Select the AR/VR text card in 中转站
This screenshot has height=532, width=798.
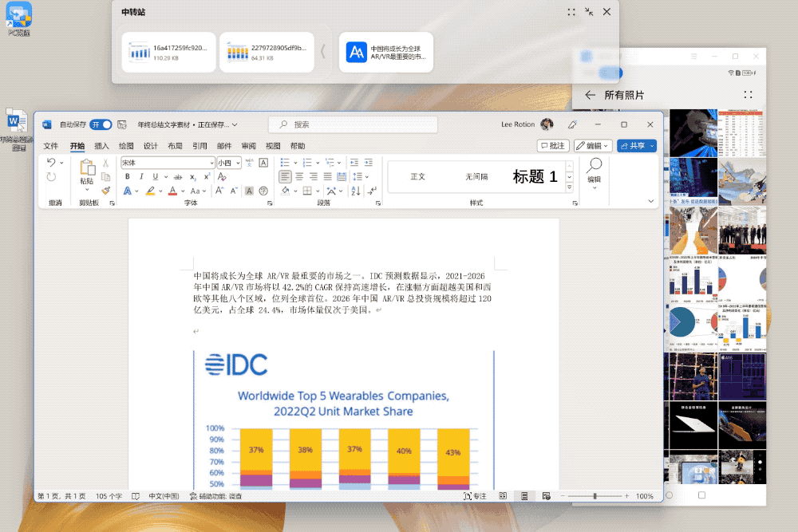tap(386, 53)
